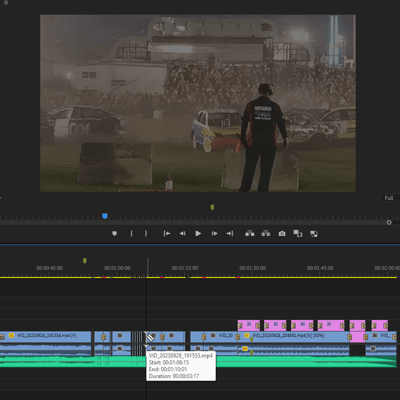Click the Comparison View icon
This screenshot has width=400, height=400.
[298, 233]
